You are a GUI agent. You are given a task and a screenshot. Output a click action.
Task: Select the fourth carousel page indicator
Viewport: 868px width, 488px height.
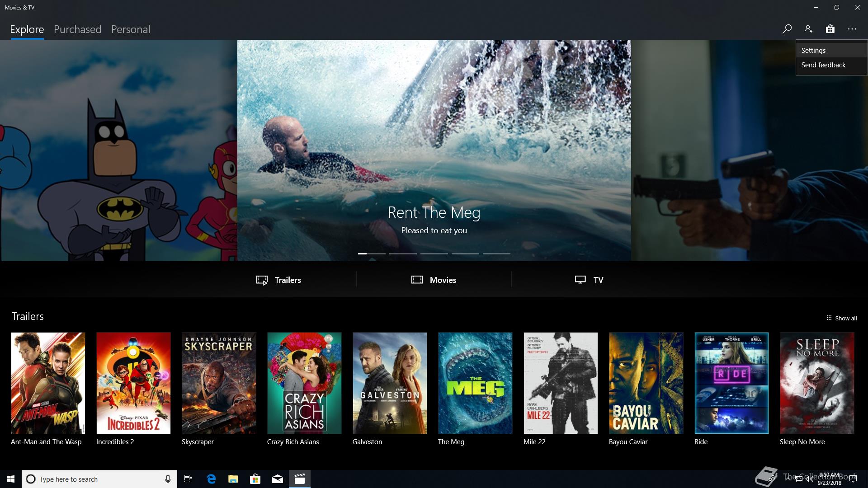[x=465, y=253]
